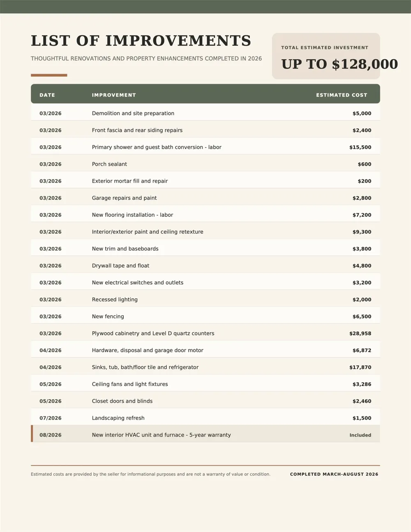Click the Closet doors and blinds entry
The image size is (411, 532).
[x=122, y=401]
